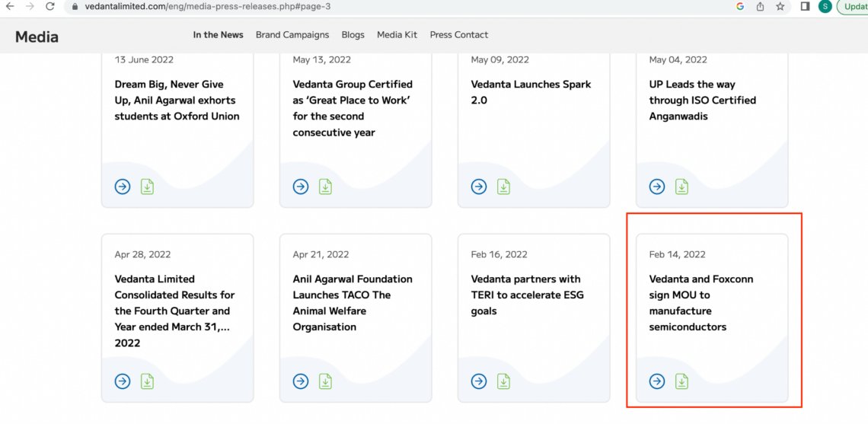This screenshot has height=424, width=868.
Task: Click the browser forward arrow
Action: [30, 7]
